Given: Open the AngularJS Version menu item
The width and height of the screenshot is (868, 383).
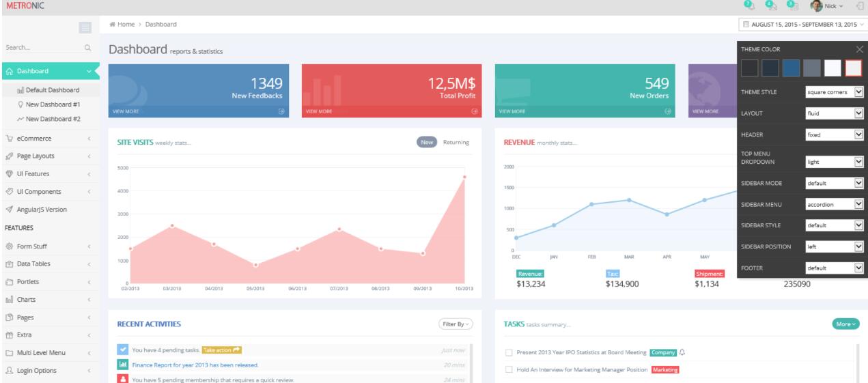Looking at the screenshot, I should click(x=46, y=210).
